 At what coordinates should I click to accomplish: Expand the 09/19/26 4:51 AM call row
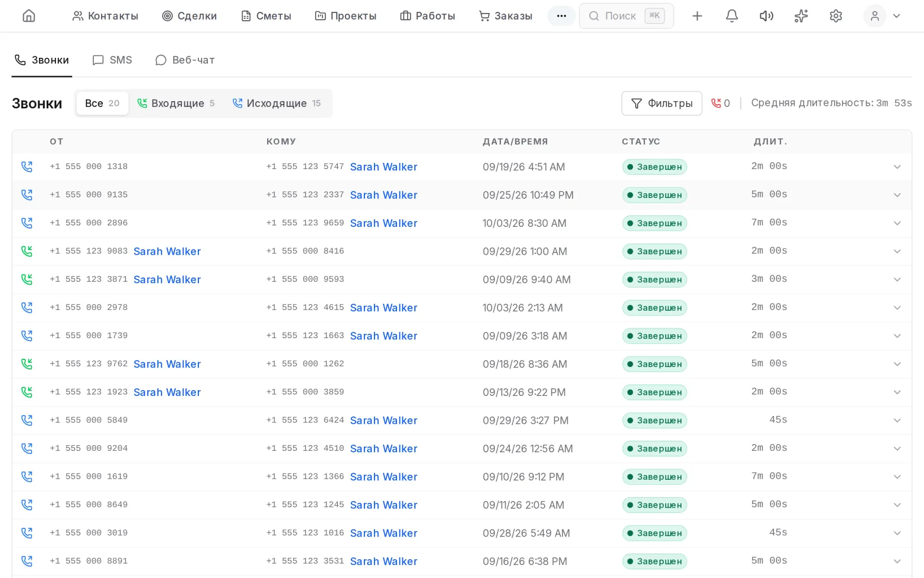point(897,167)
